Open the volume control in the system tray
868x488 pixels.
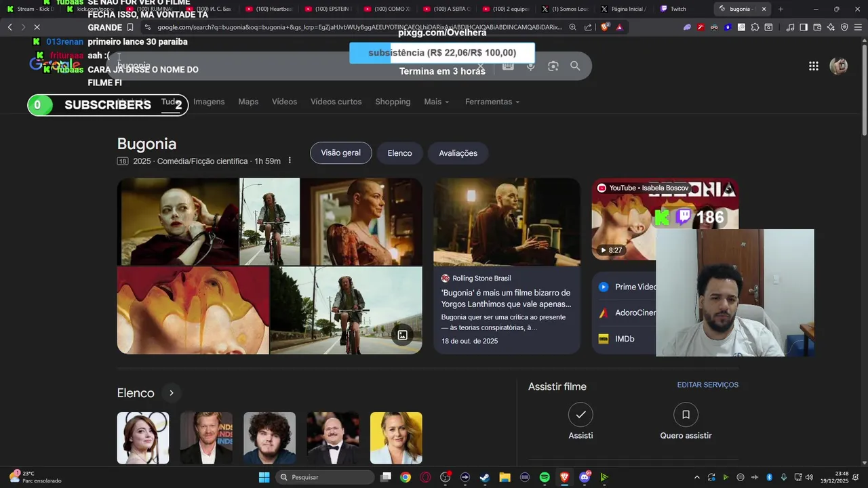808,477
